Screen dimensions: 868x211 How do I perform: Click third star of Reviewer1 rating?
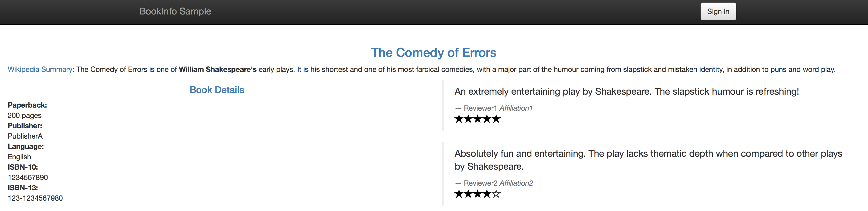click(x=477, y=119)
